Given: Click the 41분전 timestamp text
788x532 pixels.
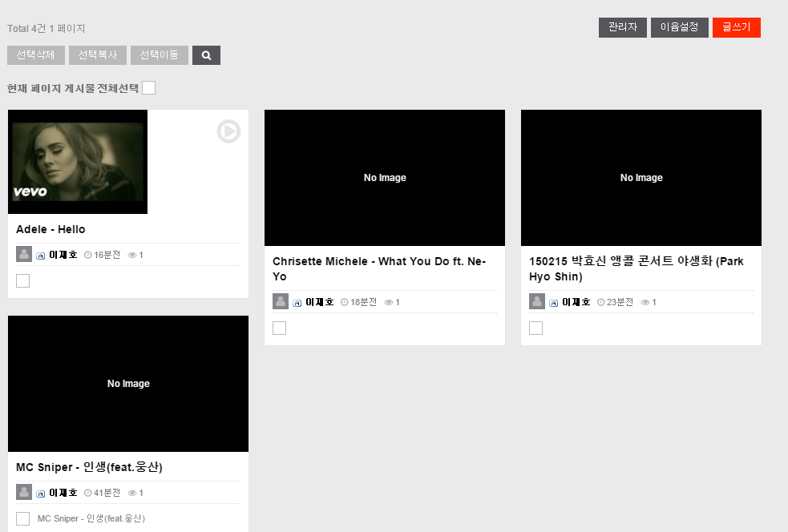Looking at the screenshot, I should (107, 494).
